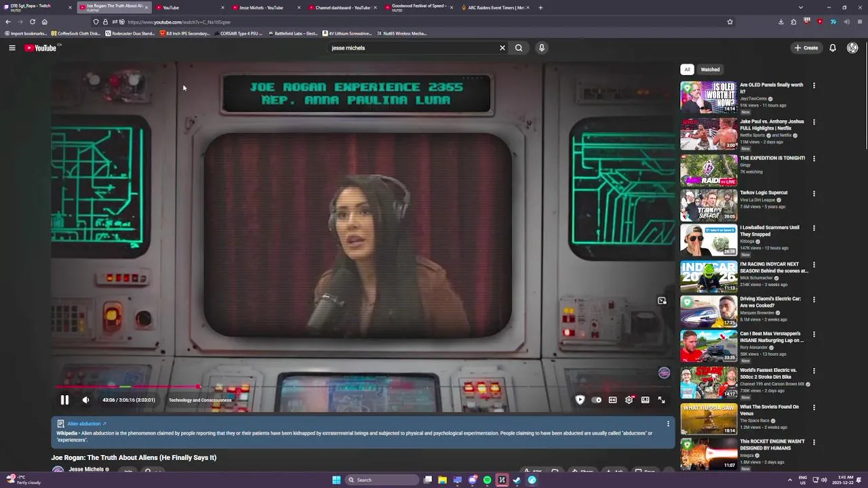Screen dimensions: 868x488
Task: Open video settings gear
Action: coord(629,400)
